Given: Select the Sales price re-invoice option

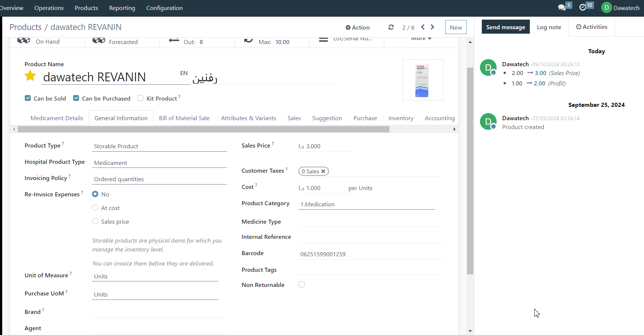Looking at the screenshot, I should 95,221.
